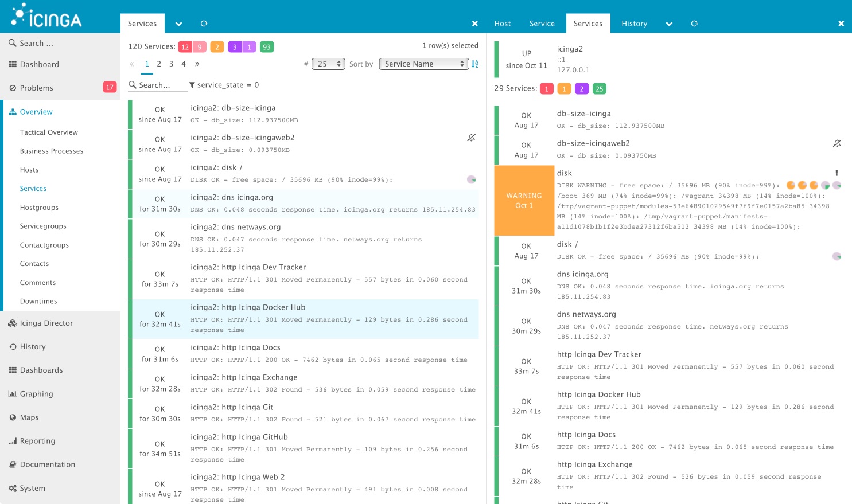Open Servicegroups overview
The image size is (852, 504).
(43, 226)
